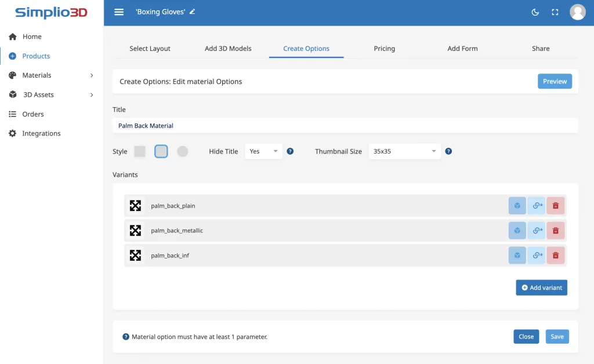Click the link icon on palm_back_metallic variant
The width and height of the screenshot is (594, 364).
(536, 230)
